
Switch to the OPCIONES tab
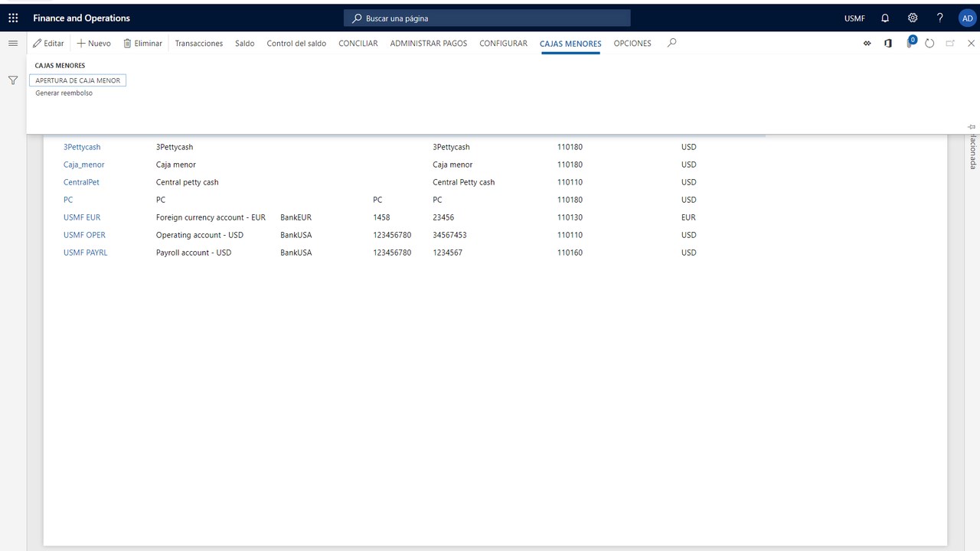(632, 44)
